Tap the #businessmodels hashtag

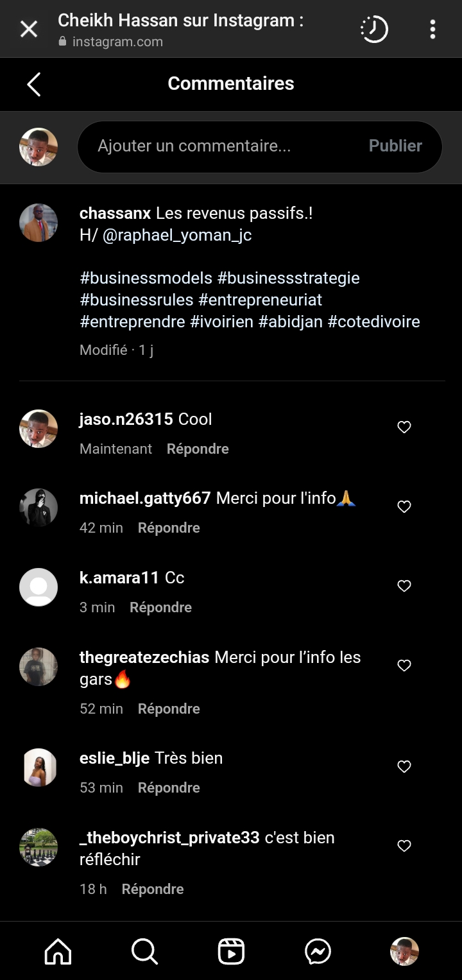click(x=146, y=278)
